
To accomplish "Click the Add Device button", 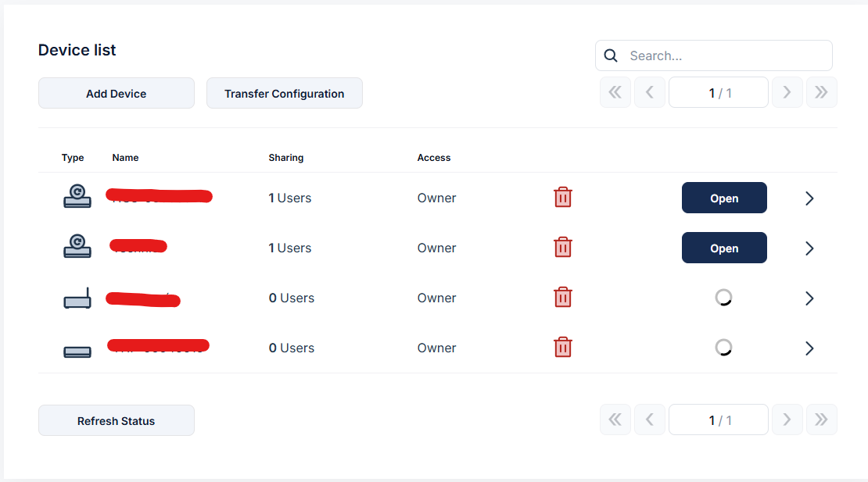I will (x=117, y=94).
